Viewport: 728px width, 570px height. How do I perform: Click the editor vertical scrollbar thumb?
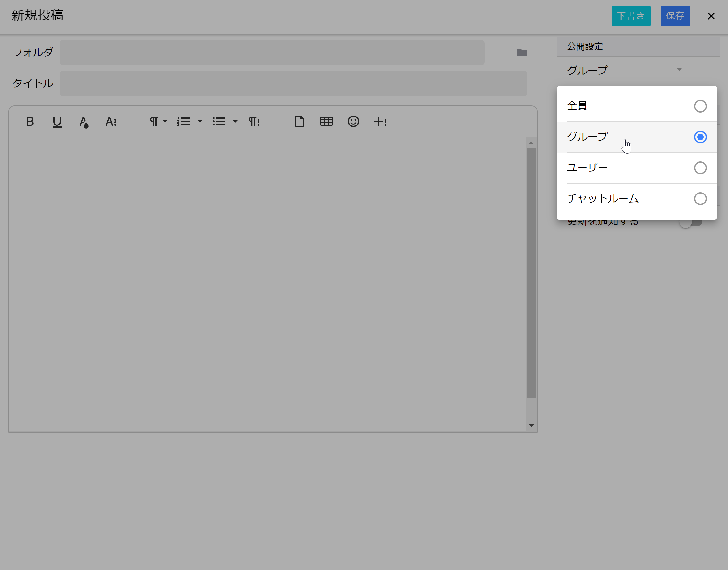click(x=531, y=273)
